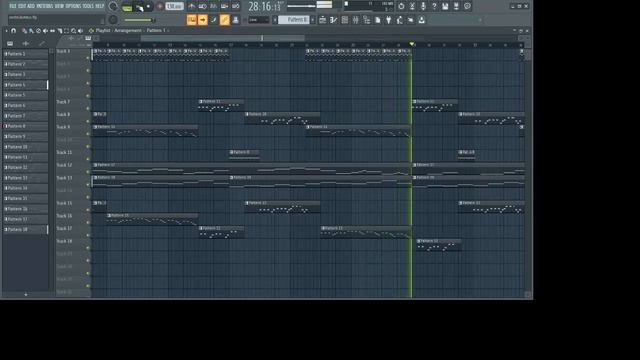The width and height of the screenshot is (640, 360).
Task: Select Pattern 8 in the picker list
Action: [x=25, y=126]
